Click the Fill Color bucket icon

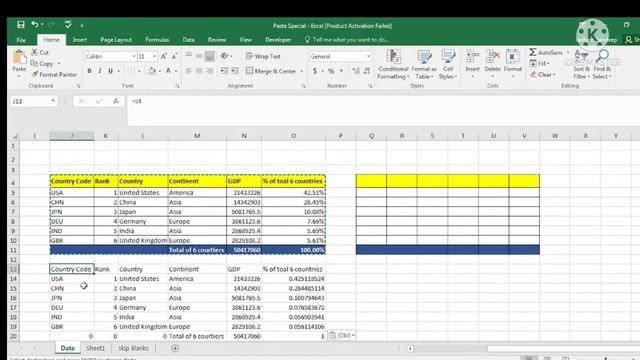(152, 71)
